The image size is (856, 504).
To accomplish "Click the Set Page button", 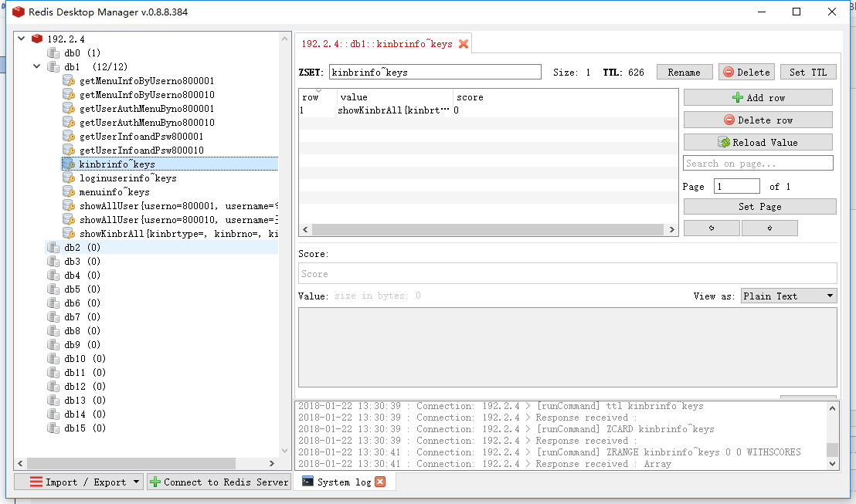I will click(760, 207).
